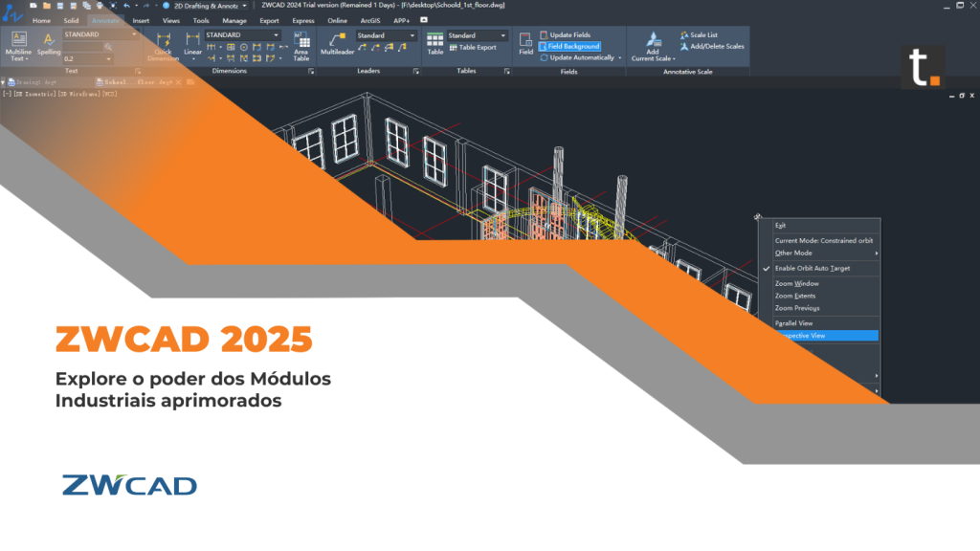Image resolution: width=980 pixels, height=551 pixels.
Task: Open the Views ribbon tab
Action: tap(170, 21)
